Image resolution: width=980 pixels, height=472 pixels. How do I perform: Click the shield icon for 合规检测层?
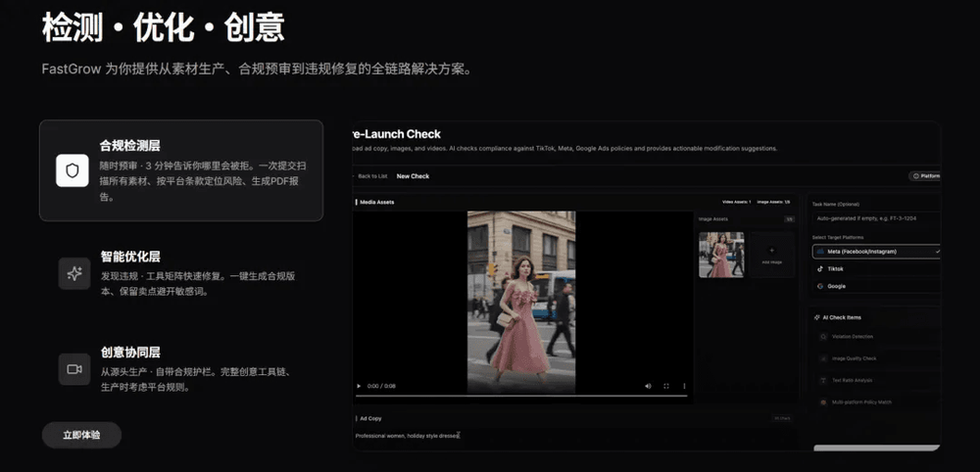tap(73, 170)
